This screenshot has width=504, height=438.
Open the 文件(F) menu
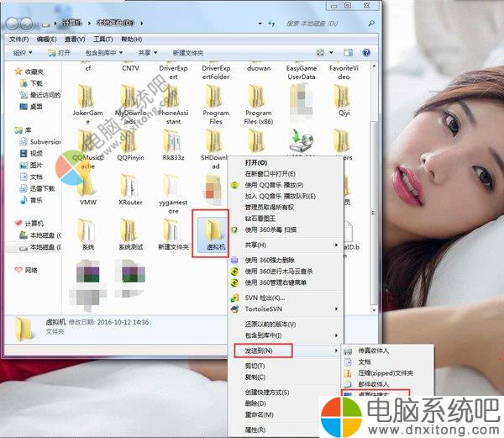click(x=19, y=40)
